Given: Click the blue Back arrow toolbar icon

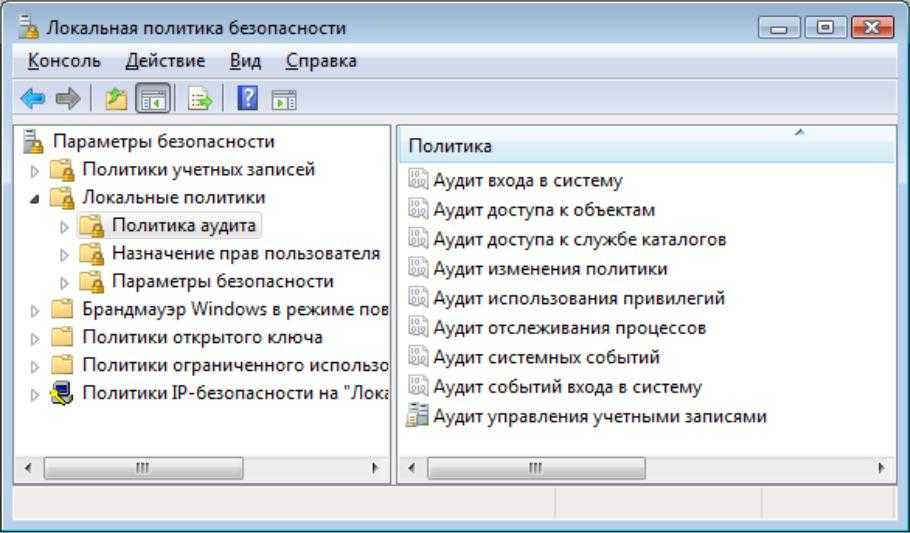Looking at the screenshot, I should coord(33,98).
